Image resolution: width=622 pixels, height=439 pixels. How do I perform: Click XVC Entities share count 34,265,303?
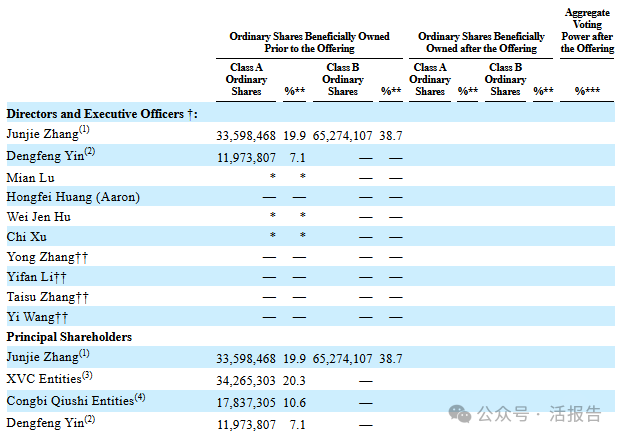246,381
